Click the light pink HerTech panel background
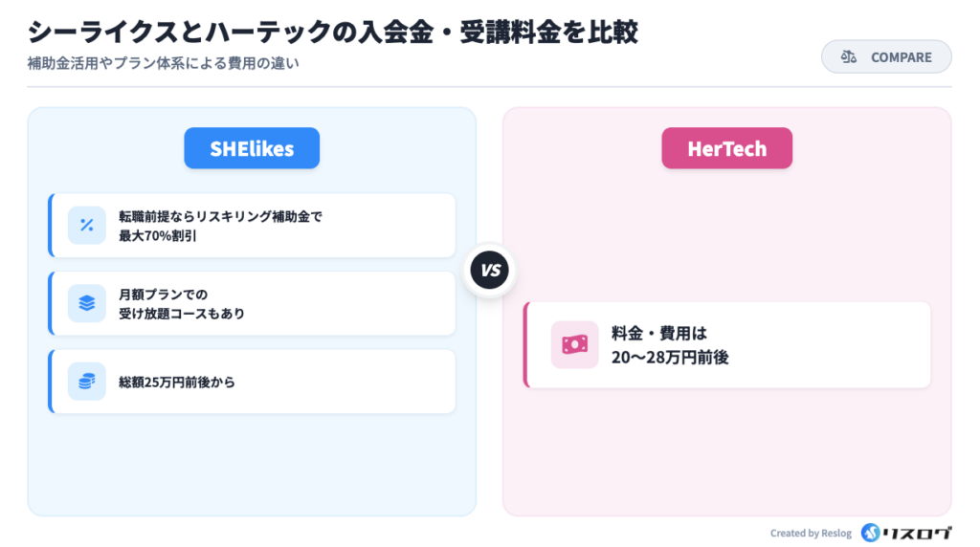The height and width of the screenshot is (547, 980). [727, 459]
